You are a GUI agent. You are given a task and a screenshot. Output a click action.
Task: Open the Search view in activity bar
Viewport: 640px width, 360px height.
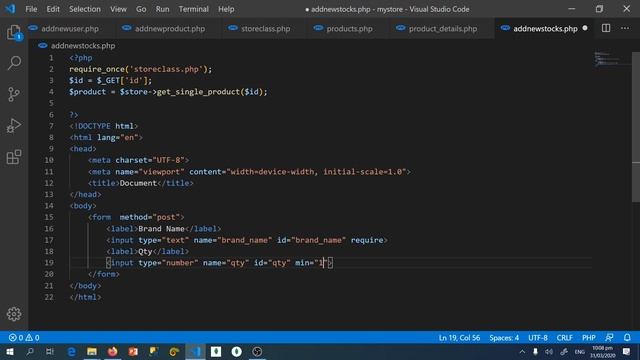pyautogui.click(x=14, y=63)
